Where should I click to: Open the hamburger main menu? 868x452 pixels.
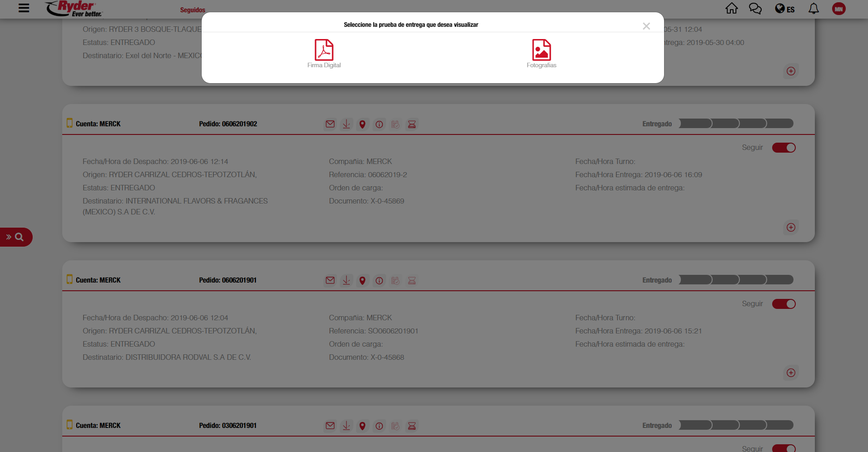click(x=24, y=8)
